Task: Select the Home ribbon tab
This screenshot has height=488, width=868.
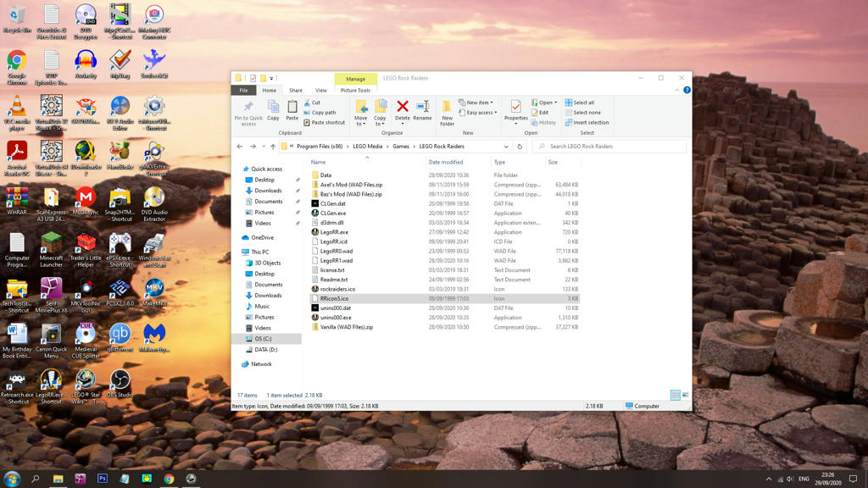Action: [x=269, y=90]
